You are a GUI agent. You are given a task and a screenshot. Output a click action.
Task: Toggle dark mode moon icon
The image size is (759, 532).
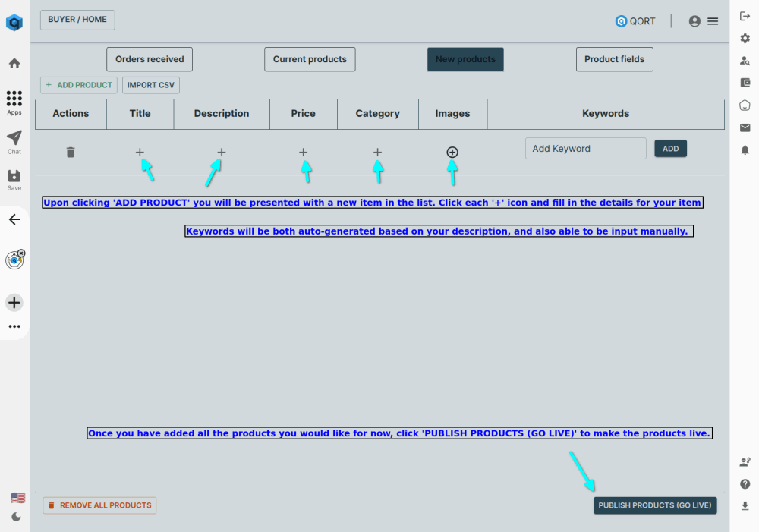point(16,517)
